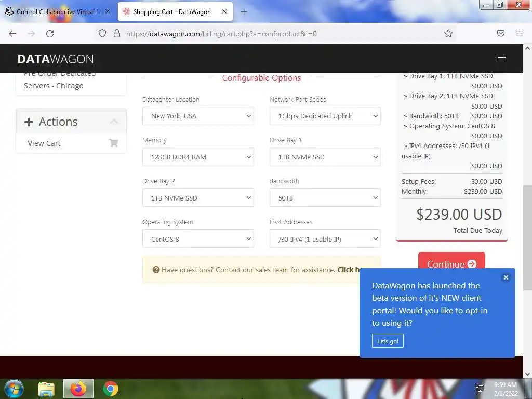The height and width of the screenshot is (399, 532).
Task: Click the scrollbar down arrow
Action: click(x=527, y=375)
